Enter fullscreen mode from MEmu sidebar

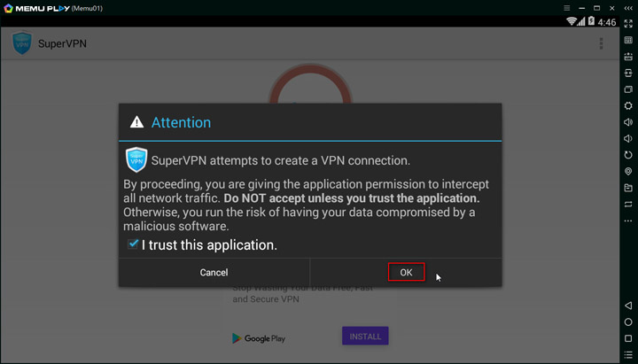[628, 24]
